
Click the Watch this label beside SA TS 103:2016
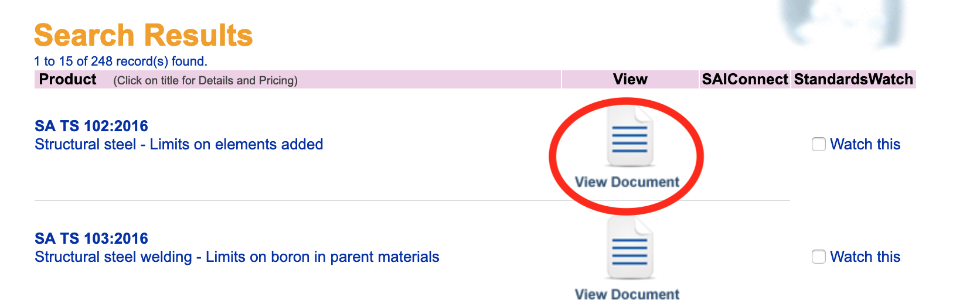tap(865, 257)
